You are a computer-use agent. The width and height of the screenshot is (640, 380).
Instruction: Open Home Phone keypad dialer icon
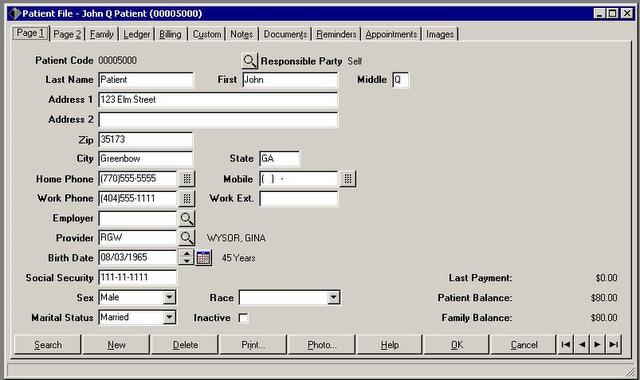coord(187,178)
